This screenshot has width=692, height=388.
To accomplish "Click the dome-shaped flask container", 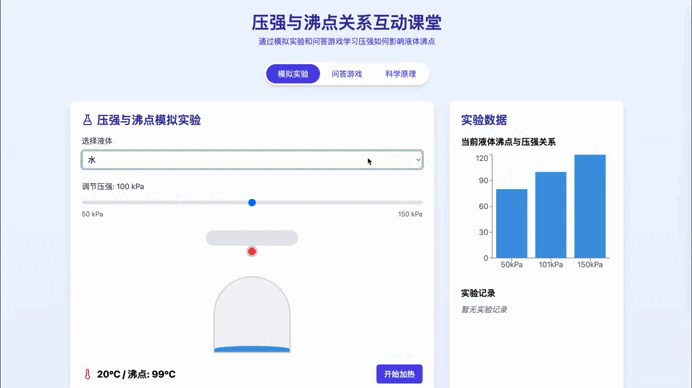I will tap(252, 314).
